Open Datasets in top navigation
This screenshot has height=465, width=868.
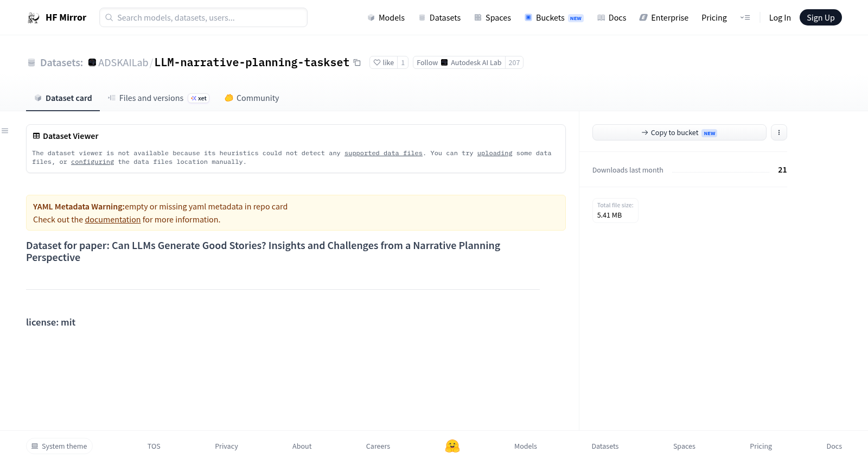pos(439,18)
